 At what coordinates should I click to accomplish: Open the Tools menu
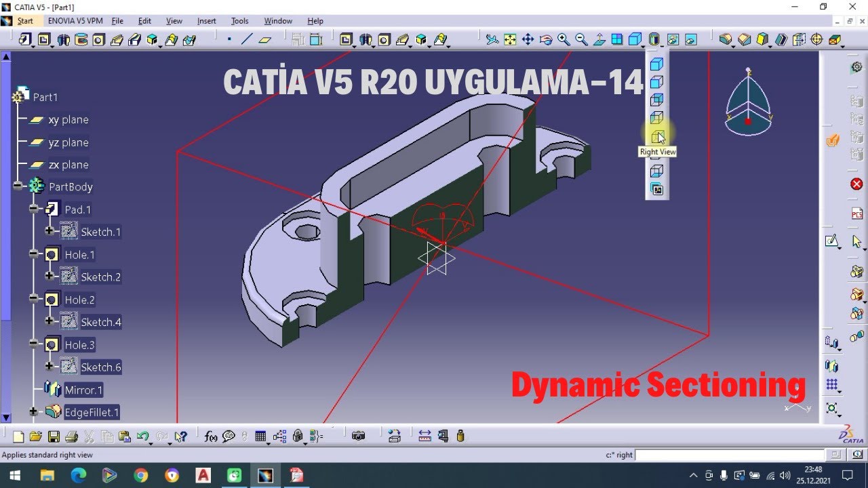tap(240, 21)
